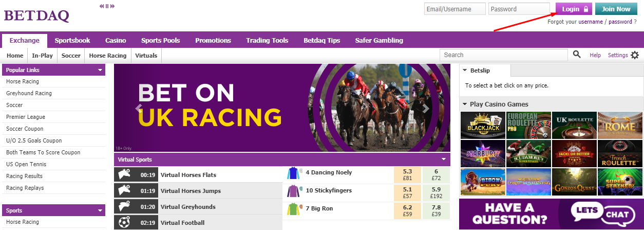Image resolution: width=644 pixels, height=230 pixels.
Task: Select back price 5.3 for Dancing Noely
Action: pyautogui.click(x=408, y=175)
